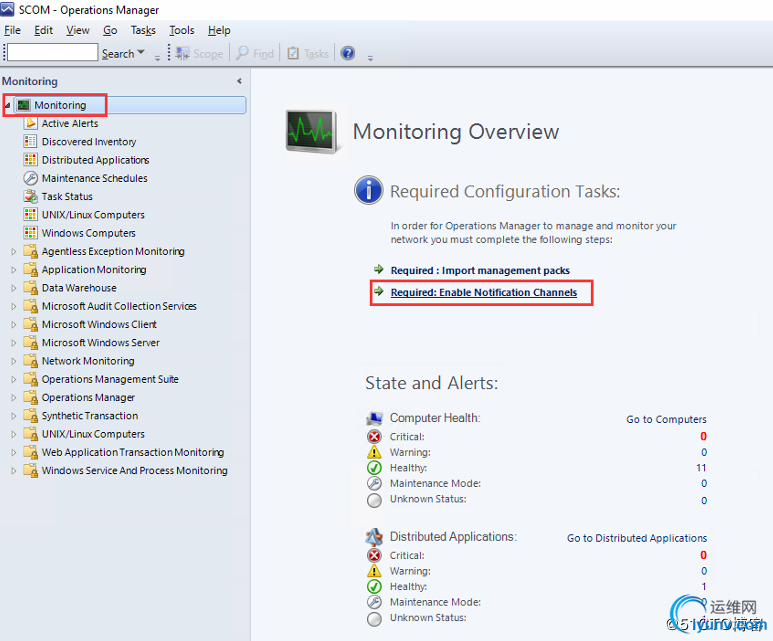Click the Distributed Applications Warning triangle icon
Viewport: 773px width, 641px height.
(x=374, y=570)
